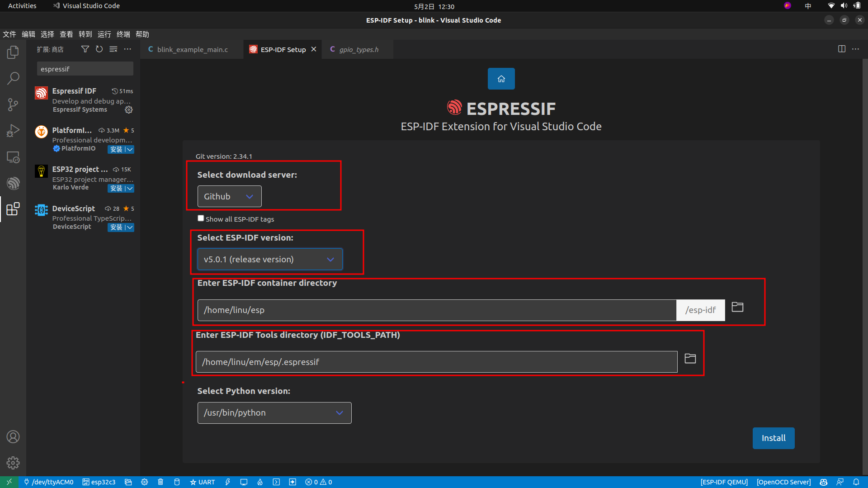Open the ESP-IDF Explorer from the activity bar
The width and height of the screenshot is (868, 488).
[x=13, y=183]
